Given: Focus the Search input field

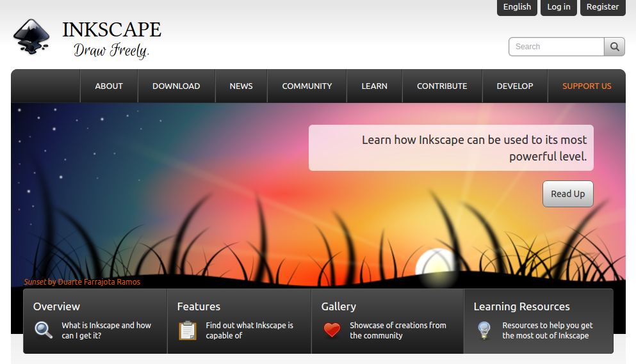Looking at the screenshot, I should click(x=557, y=47).
